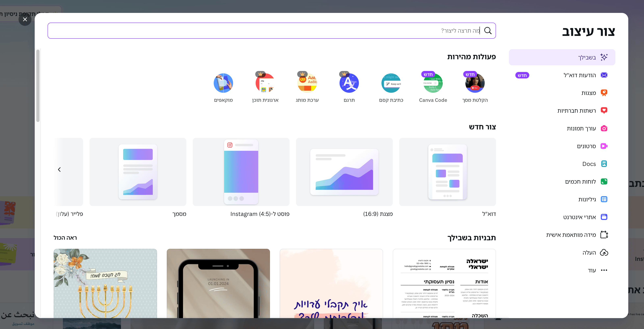The width and height of the screenshot is (644, 329).
Task: Open the Mockups (מוקאפים) quick action
Action: 223,83
